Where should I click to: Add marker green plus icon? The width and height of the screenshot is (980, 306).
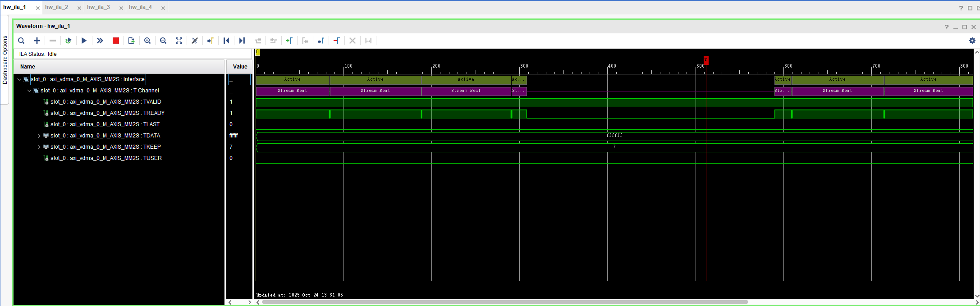pos(289,41)
